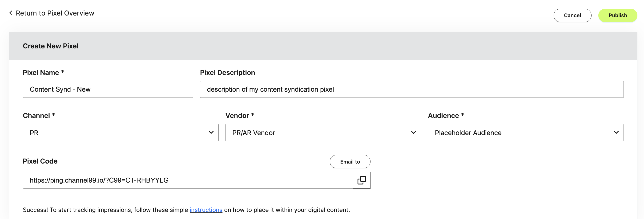Publish the new pixel
The height and width of the screenshot is (219, 644).
[x=617, y=15]
